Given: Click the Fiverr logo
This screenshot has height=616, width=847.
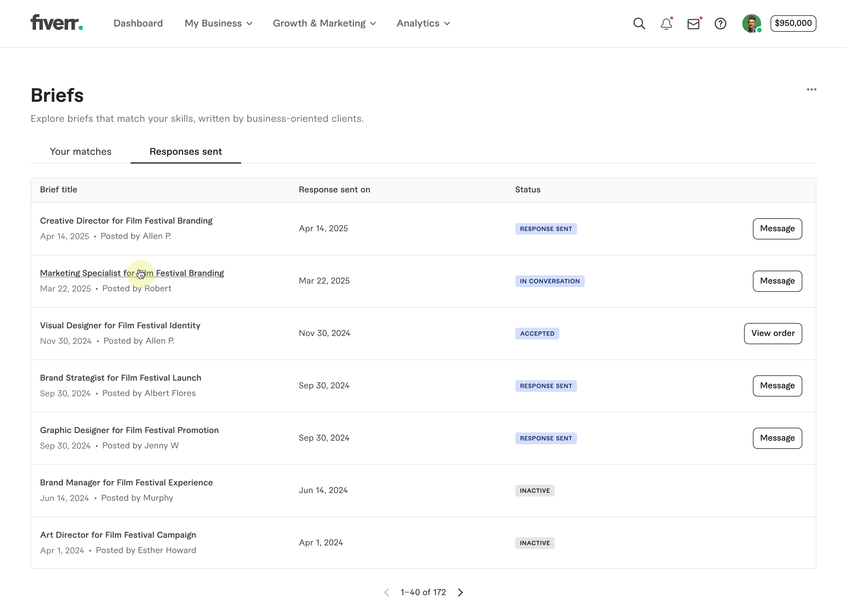Looking at the screenshot, I should pos(56,22).
